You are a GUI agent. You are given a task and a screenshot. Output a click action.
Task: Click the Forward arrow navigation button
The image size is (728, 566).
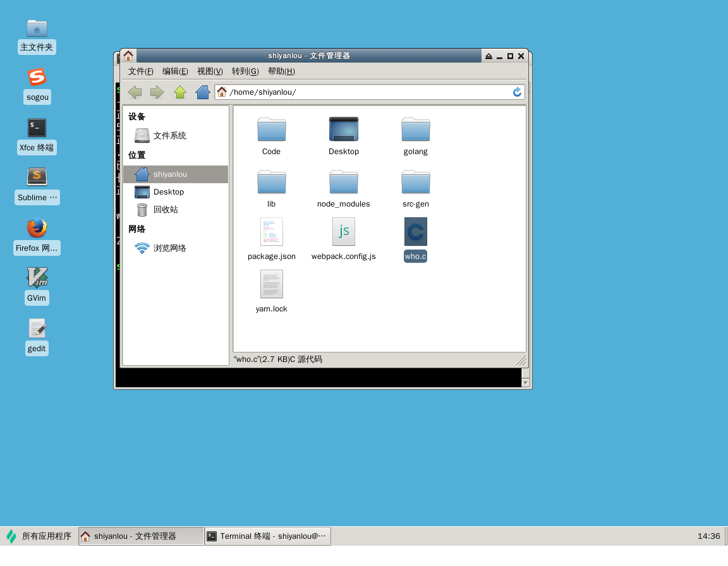coord(157,92)
